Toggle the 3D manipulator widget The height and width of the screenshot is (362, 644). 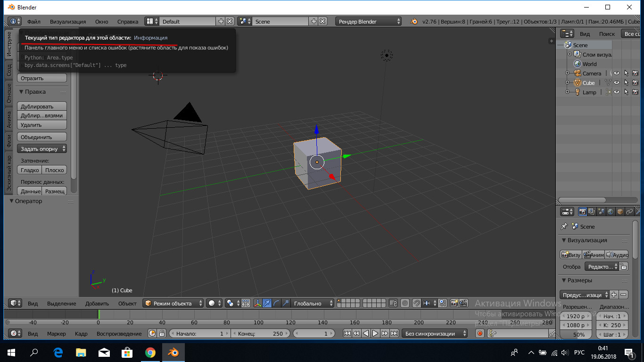click(258, 303)
